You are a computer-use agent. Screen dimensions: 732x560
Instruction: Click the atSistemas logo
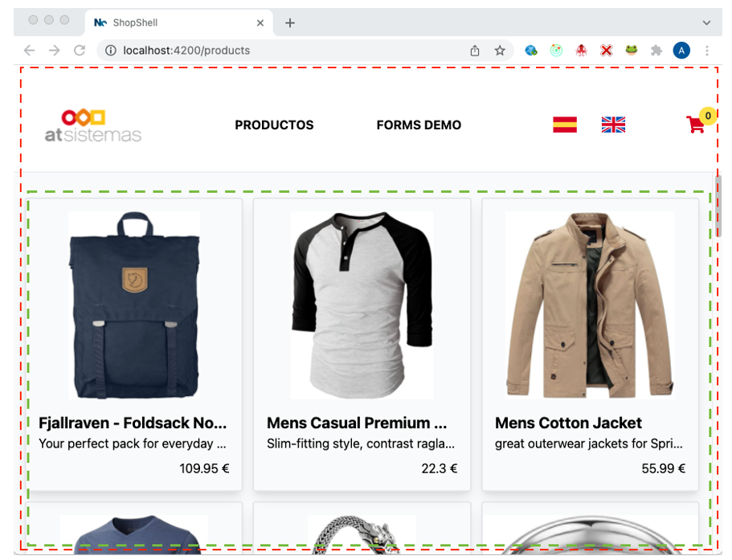(x=93, y=125)
